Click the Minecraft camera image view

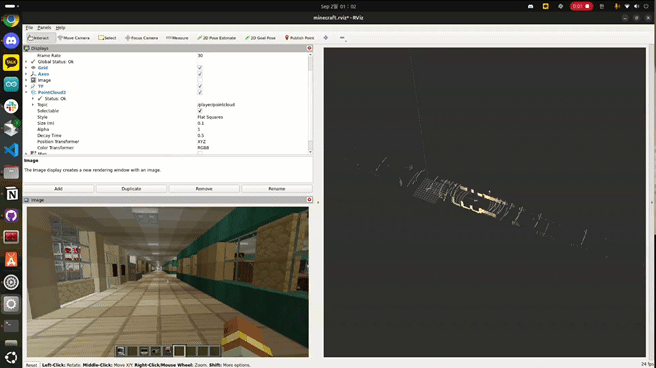pyautogui.click(x=168, y=282)
